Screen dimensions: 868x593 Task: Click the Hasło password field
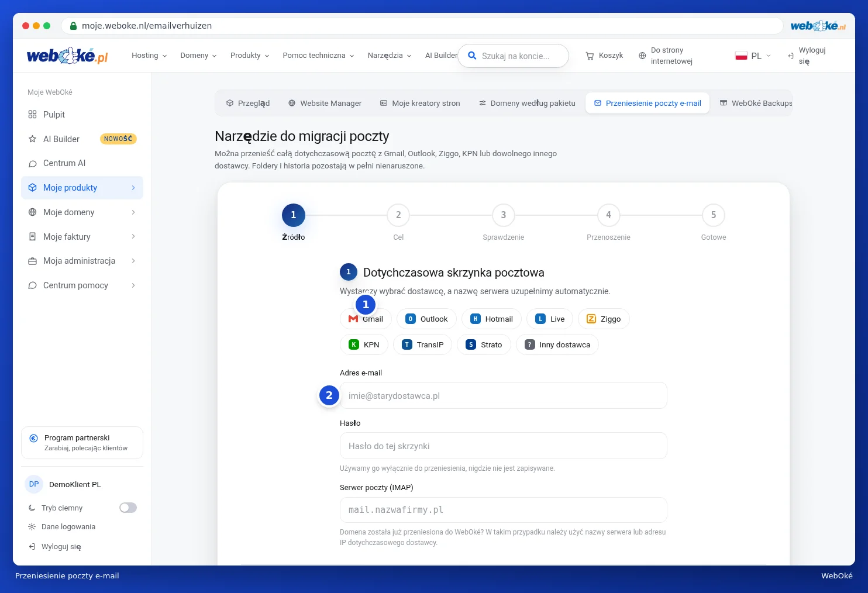(x=504, y=446)
